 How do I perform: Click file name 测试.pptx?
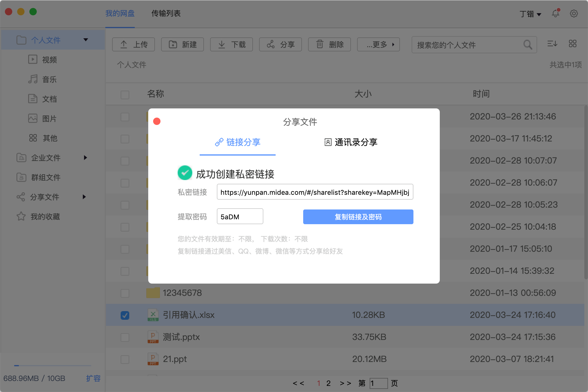coord(181,337)
